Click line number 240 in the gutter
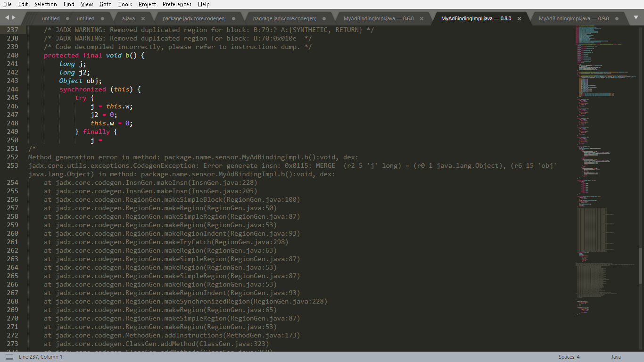 (12, 55)
